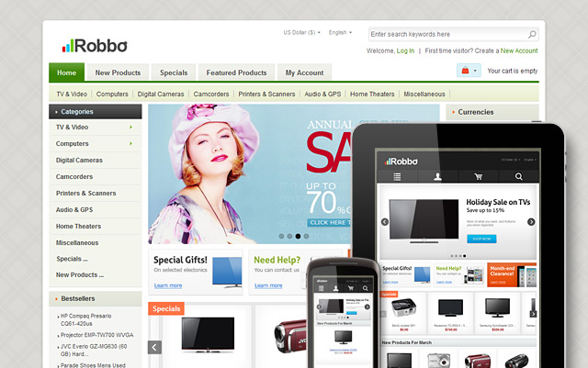Tap the tablet's search magnifier icon
Image resolution: width=588 pixels, height=368 pixels.
(x=518, y=176)
